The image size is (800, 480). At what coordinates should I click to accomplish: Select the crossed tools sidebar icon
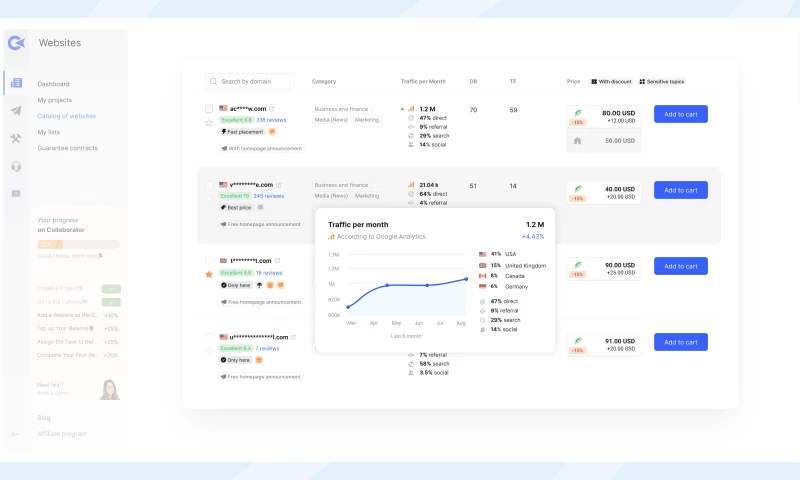point(16,139)
